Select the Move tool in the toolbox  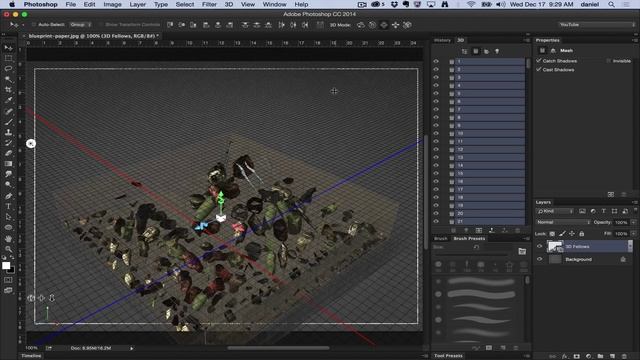8,48
